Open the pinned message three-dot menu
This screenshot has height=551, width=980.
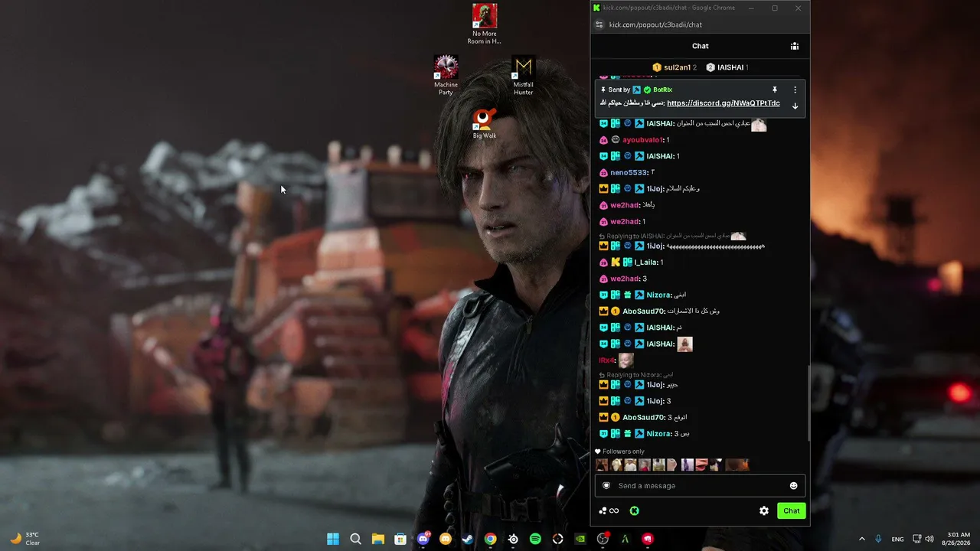tap(795, 90)
